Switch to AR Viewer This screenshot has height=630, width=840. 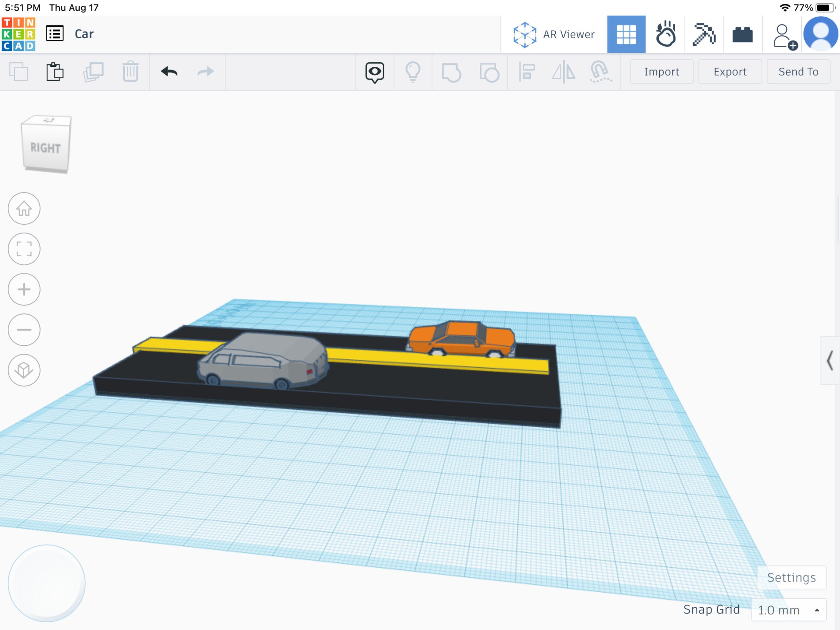(554, 34)
